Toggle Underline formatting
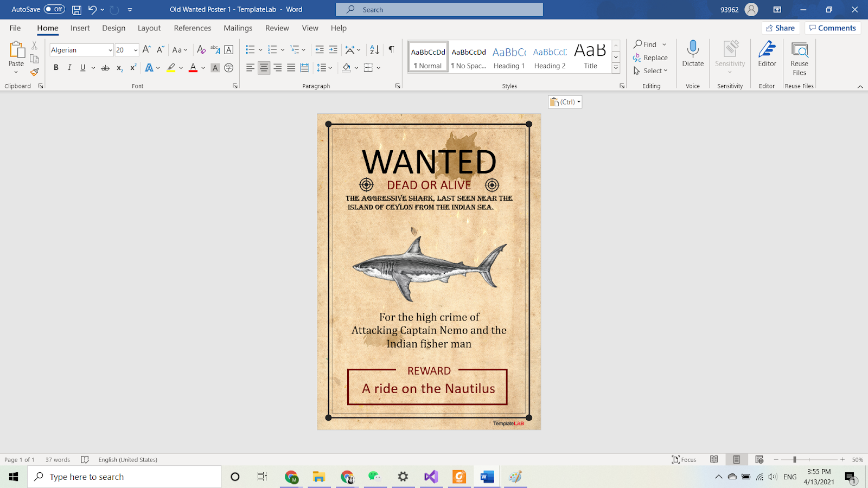Image resolution: width=868 pixels, height=488 pixels. (x=82, y=68)
